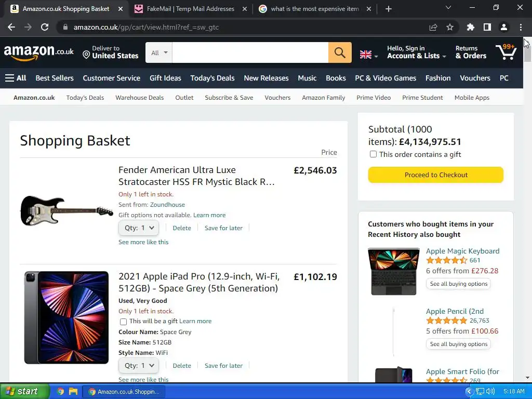Save the iPad Pro for later
The height and width of the screenshot is (399, 532).
pyautogui.click(x=223, y=366)
